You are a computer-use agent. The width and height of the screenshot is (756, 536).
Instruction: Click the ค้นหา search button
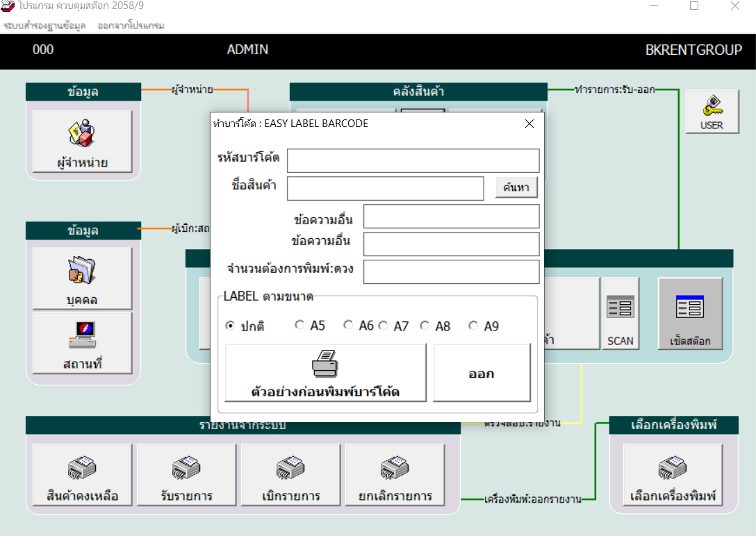(516, 187)
